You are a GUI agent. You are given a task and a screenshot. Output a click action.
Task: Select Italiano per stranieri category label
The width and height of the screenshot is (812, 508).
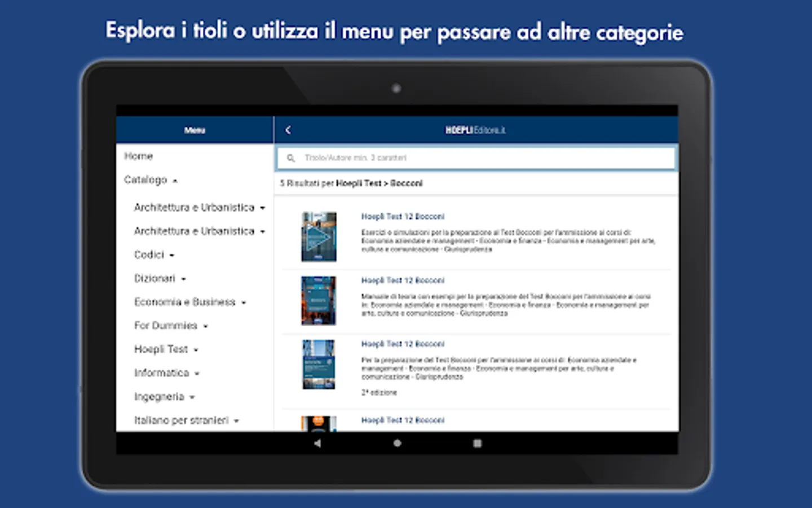pos(181,420)
